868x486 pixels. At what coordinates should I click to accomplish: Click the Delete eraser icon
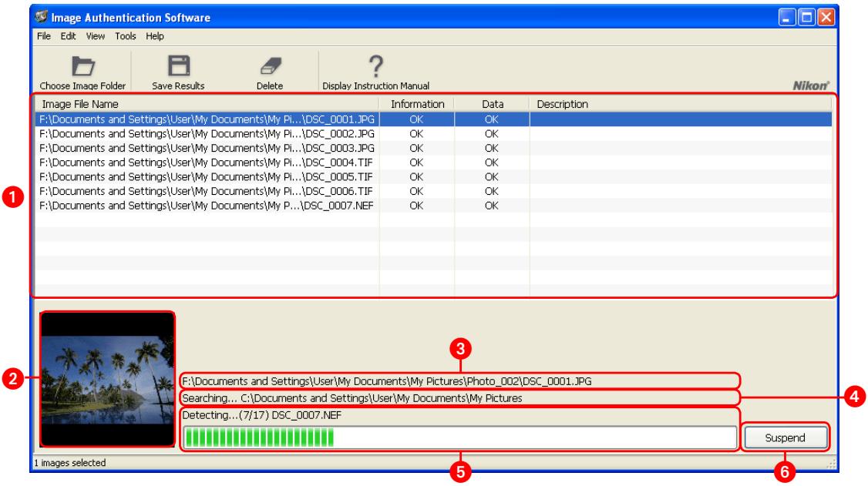270,66
